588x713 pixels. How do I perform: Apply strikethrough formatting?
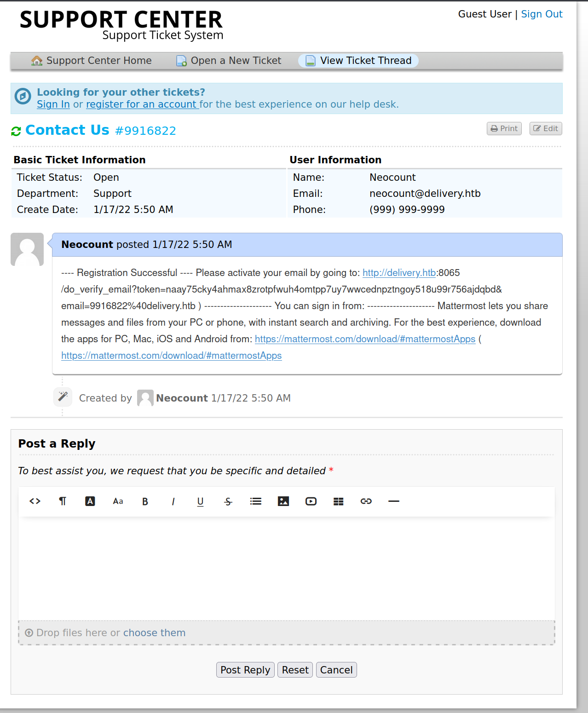[228, 501]
